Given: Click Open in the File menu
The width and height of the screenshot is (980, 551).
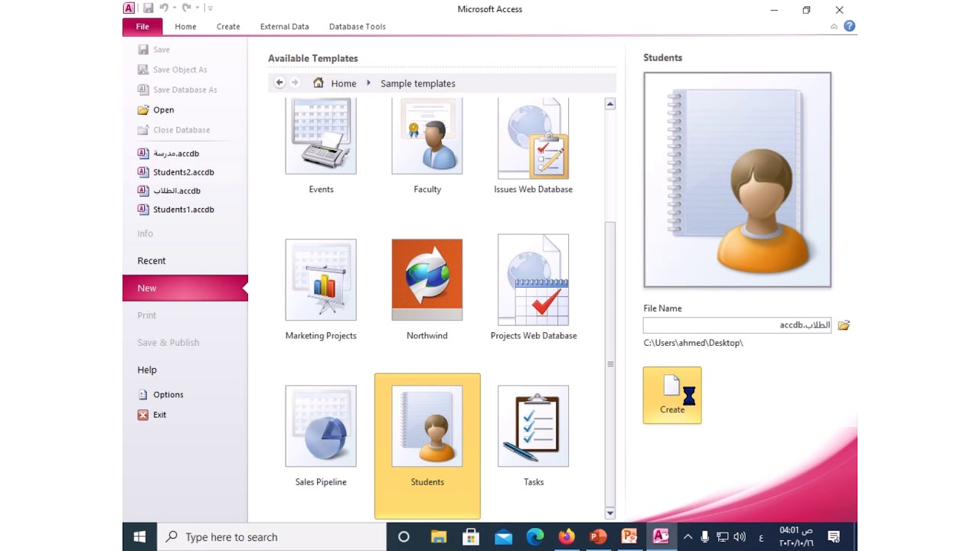Looking at the screenshot, I should pos(156,109).
